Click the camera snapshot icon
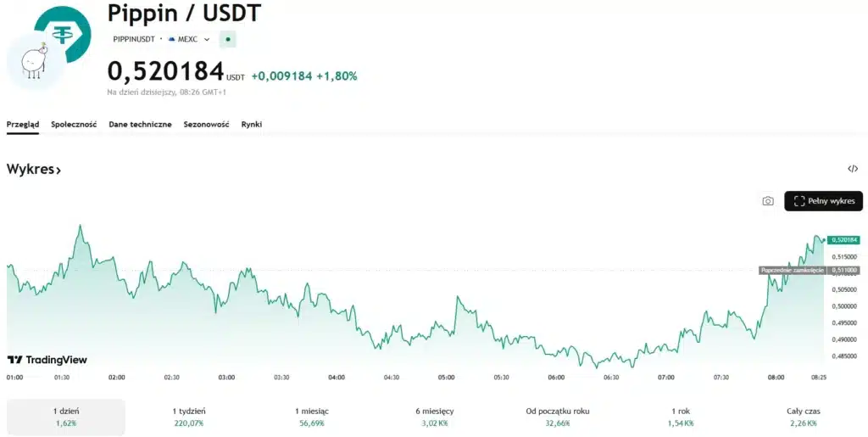868x437 pixels. tap(767, 201)
